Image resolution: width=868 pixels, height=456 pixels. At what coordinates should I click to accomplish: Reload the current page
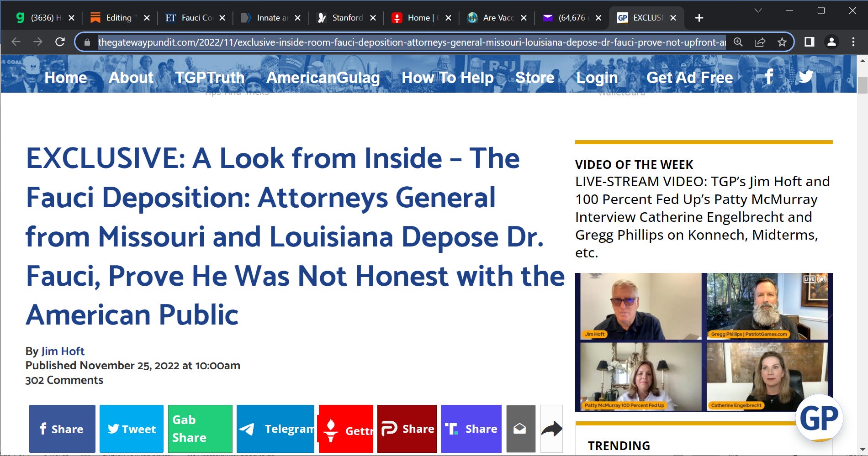pos(60,42)
